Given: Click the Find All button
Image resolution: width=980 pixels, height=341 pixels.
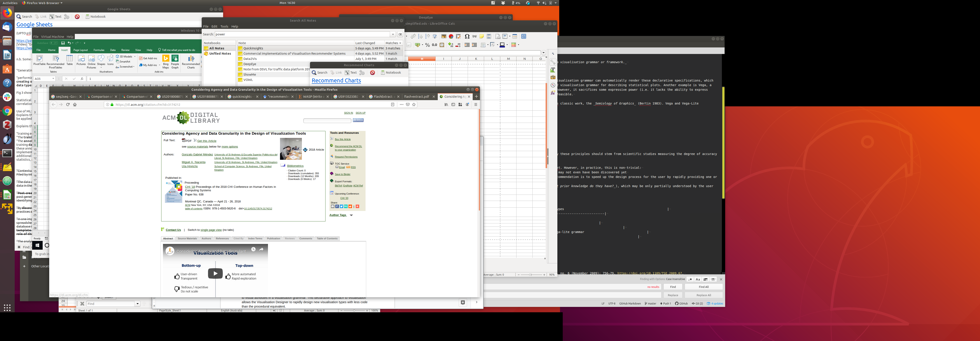Looking at the screenshot, I should tap(703, 287).
